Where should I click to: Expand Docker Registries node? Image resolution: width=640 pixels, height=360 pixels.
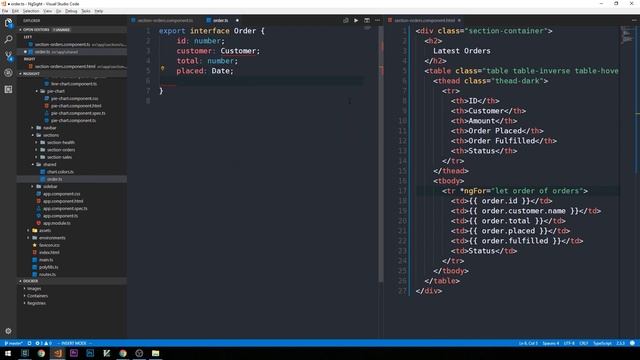click(x=36, y=303)
